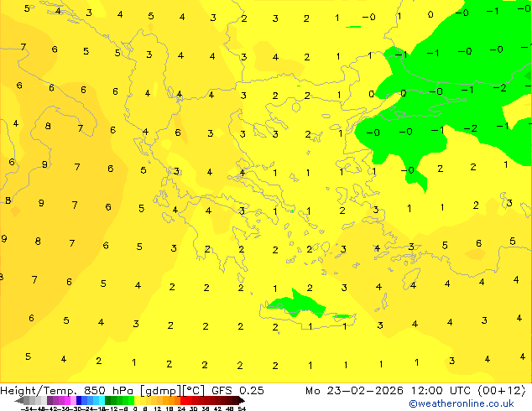Click the (00+12) forecast offset text
532x411 pixels.
502,391
